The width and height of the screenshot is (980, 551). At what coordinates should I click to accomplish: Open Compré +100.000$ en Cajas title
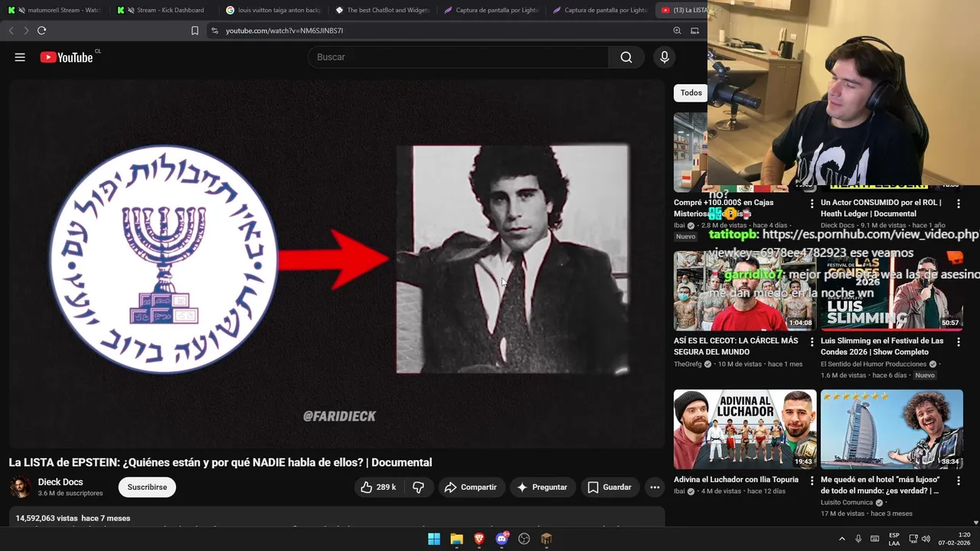coord(724,208)
